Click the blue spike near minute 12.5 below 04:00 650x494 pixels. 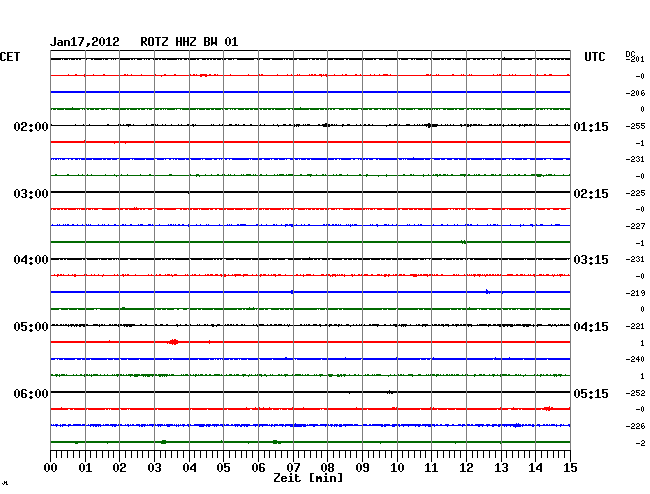[x=488, y=292]
